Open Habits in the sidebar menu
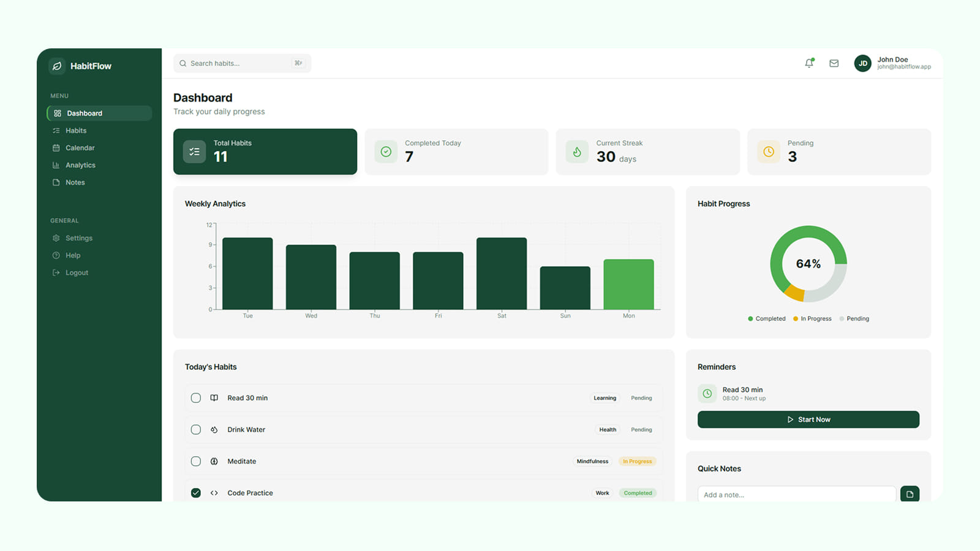 pyautogui.click(x=76, y=130)
